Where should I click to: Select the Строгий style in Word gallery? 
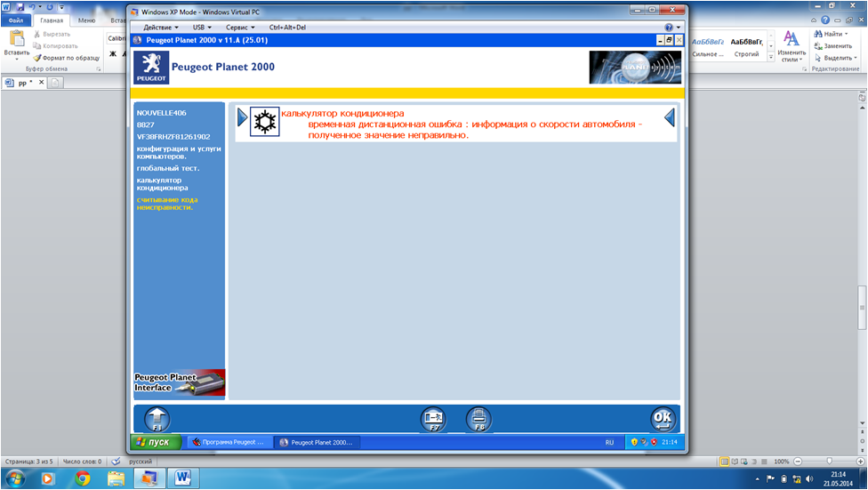tap(746, 47)
